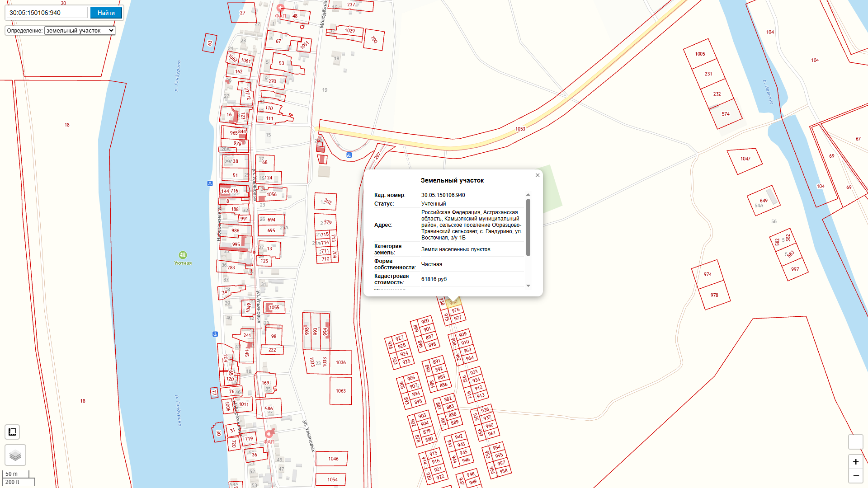Click the ФАП medical marker near parcel 48
Image resolution: width=868 pixels, height=488 pixels.
coord(280,8)
